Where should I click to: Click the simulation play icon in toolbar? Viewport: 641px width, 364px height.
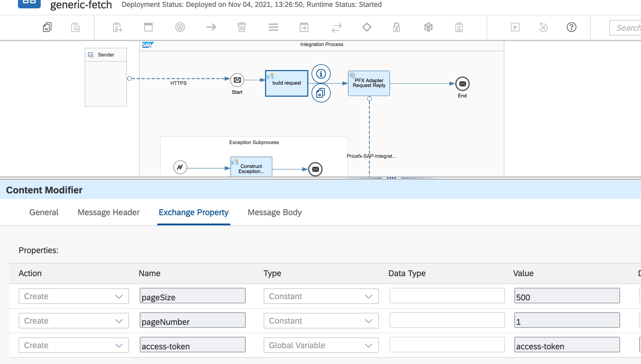click(x=515, y=27)
